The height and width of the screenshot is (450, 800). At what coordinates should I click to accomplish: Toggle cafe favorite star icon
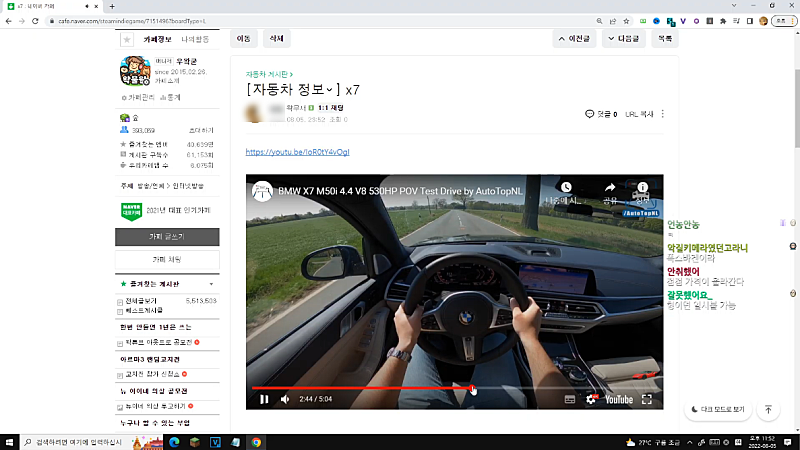pos(127,39)
